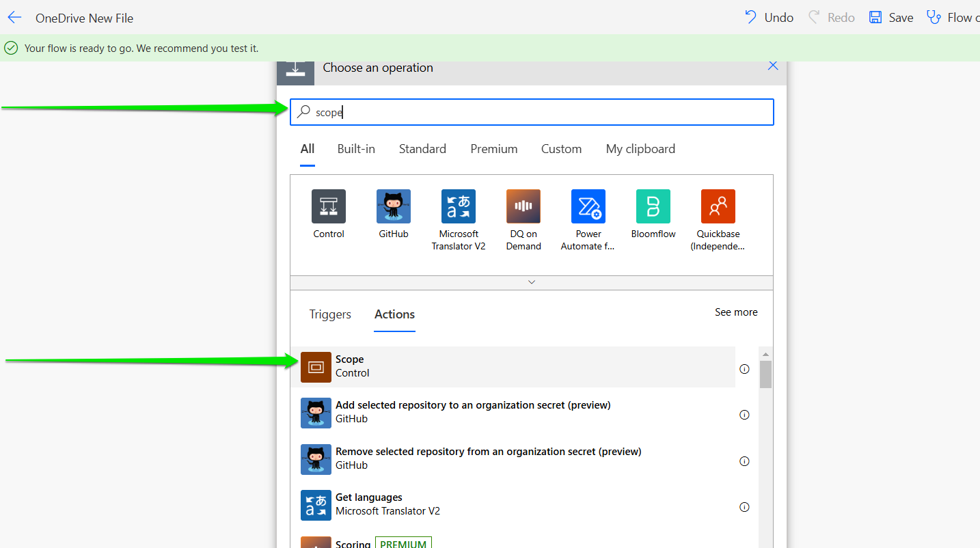Save the flow
The image size is (980, 548).
pyautogui.click(x=890, y=18)
